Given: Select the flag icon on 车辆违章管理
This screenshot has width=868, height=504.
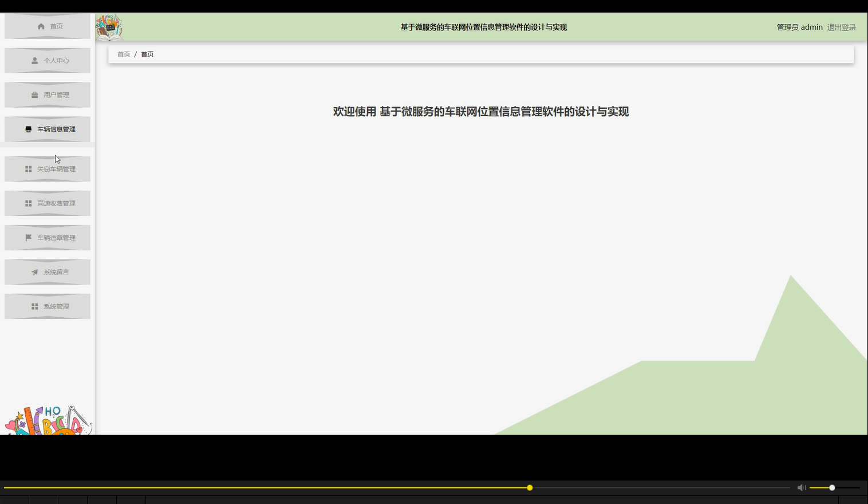Looking at the screenshot, I should [27, 237].
